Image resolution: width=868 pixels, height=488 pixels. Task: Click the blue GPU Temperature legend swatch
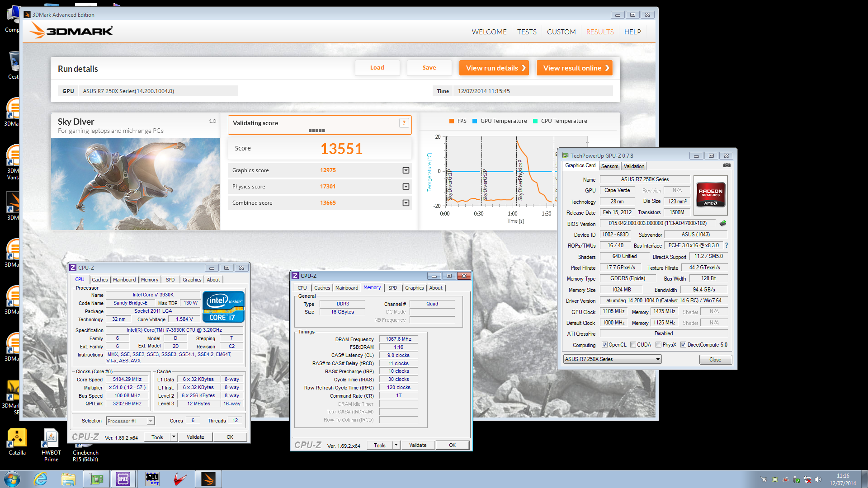(x=475, y=121)
